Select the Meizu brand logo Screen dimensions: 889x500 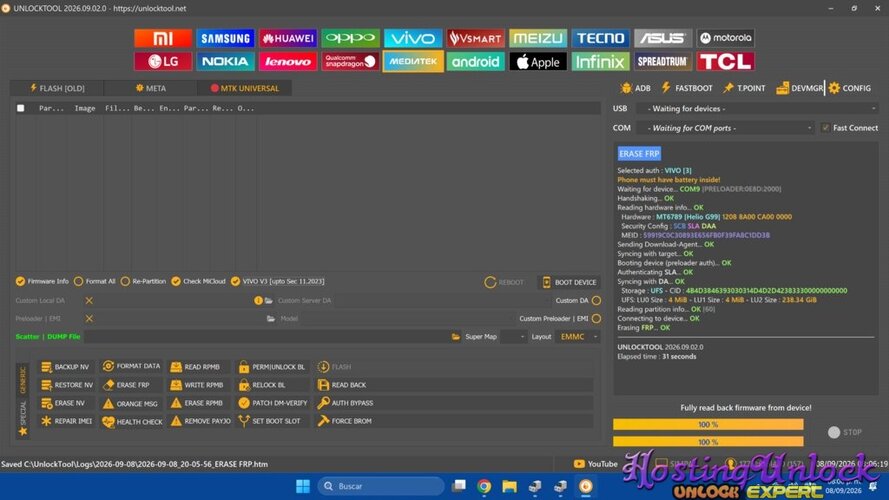538,38
